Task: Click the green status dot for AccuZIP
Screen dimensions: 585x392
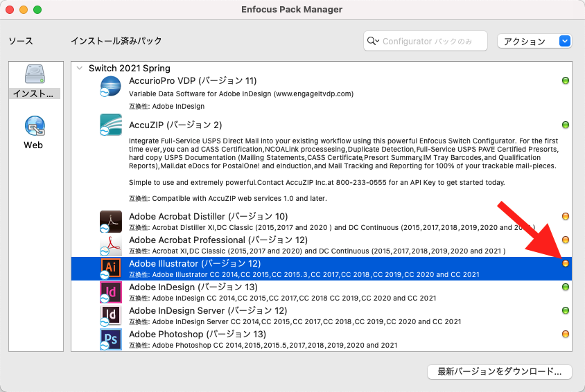Action: click(566, 125)
